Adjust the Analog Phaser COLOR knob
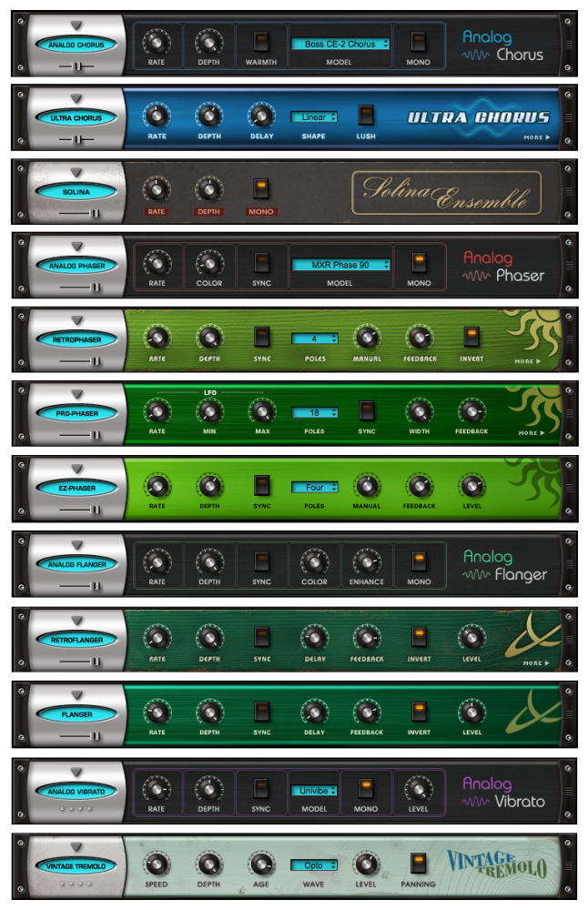 click(x=209, y=263)
